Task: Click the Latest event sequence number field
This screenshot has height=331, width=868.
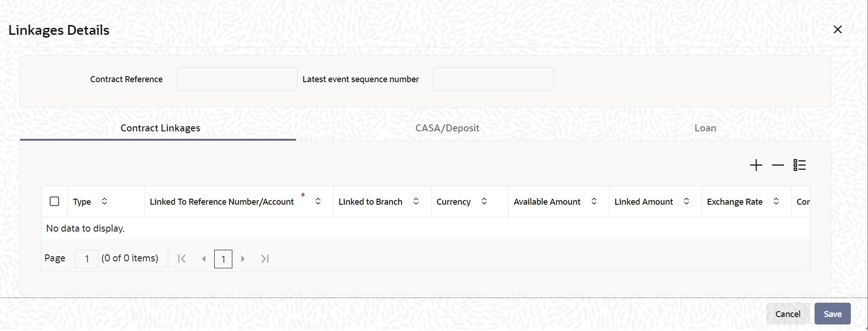Action: tap(493, 79)
